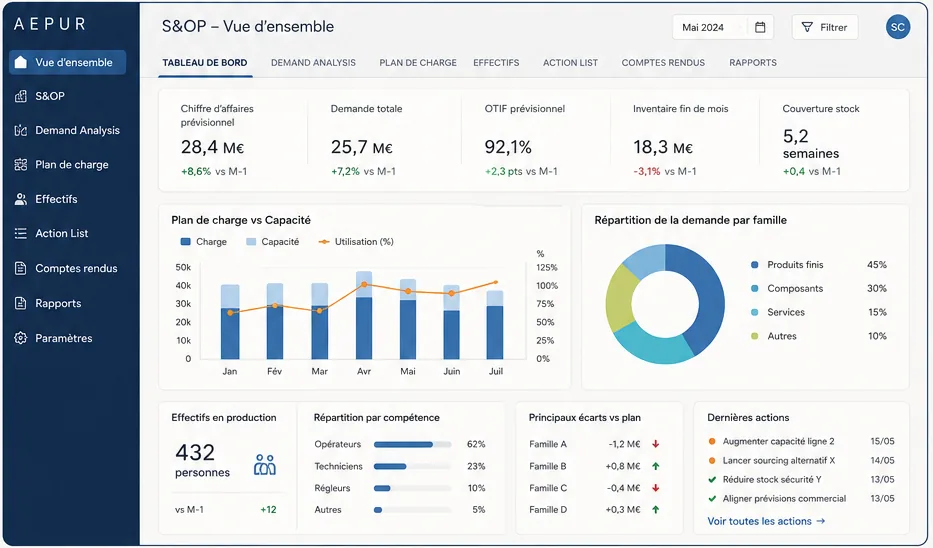The width and height of the screenshot is (933, 548).
Task: Click the green up arrow for Famille D
Action: (655, 509)
